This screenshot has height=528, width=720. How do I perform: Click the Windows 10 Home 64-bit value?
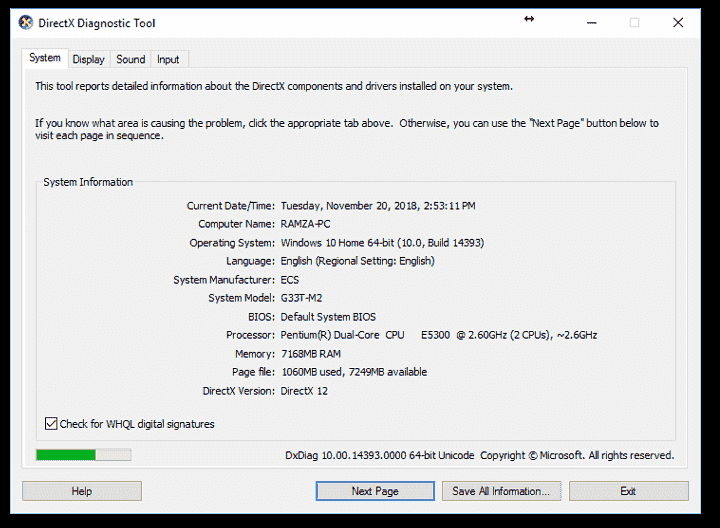pyautogui.click(x=382, y=242)
